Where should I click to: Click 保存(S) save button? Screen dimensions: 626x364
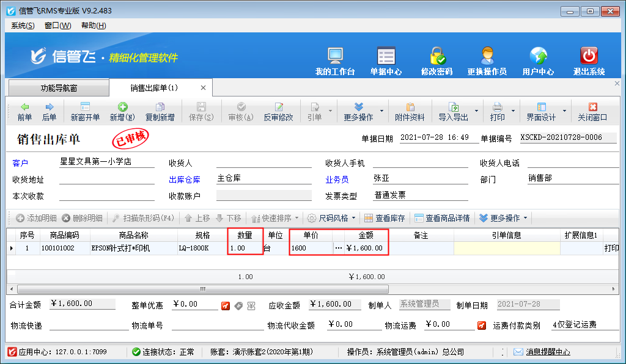coord(201,112)
